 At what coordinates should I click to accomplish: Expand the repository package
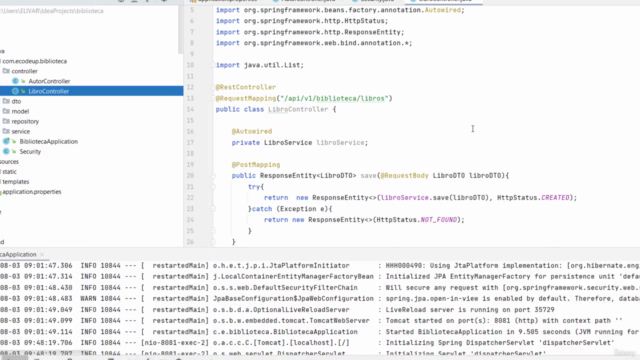point(25,121)
